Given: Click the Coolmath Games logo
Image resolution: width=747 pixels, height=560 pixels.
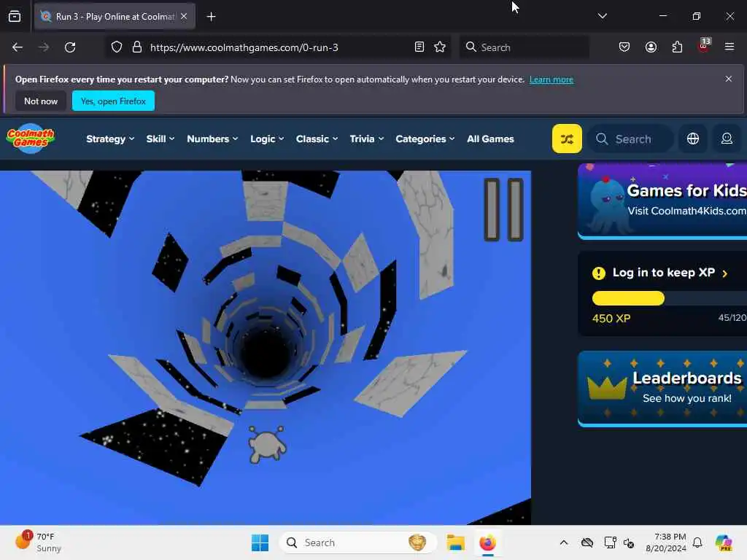Looking at the screenshot, I should click(31, 139).
